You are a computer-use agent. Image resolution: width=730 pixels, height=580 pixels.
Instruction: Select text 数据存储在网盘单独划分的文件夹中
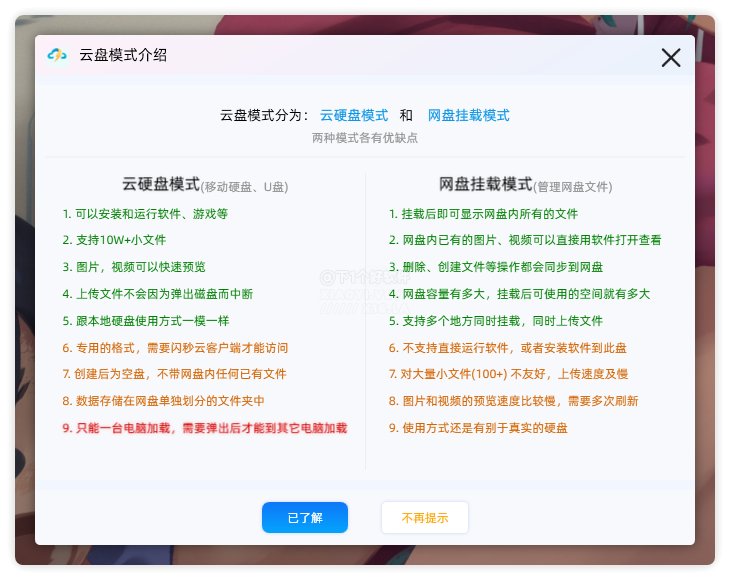(x=170, y=401)
